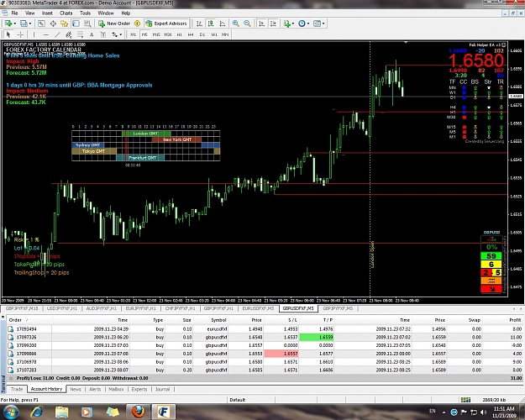Set timeframe to D1
This screenshot has height=420, width=525.
tap(202, 34)
